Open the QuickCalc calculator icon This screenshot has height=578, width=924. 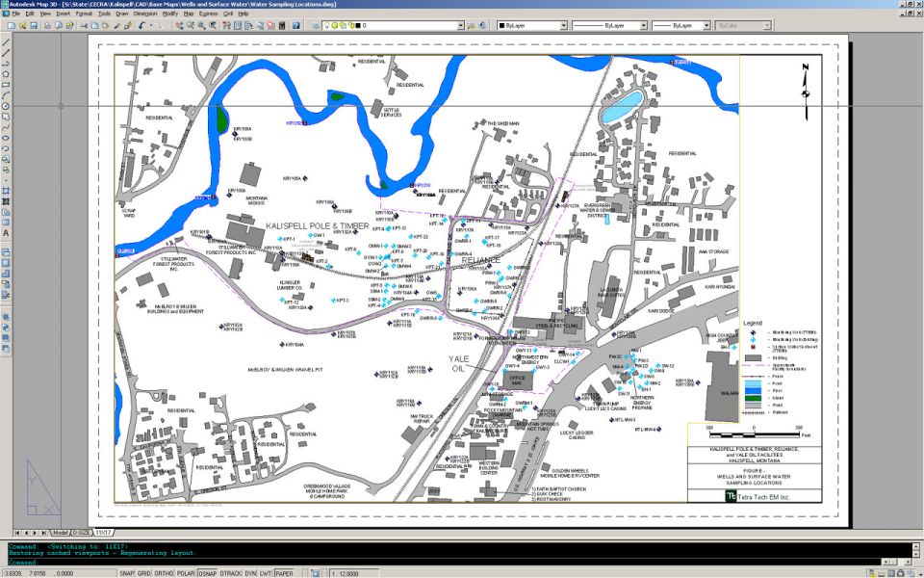pos(282,26)
